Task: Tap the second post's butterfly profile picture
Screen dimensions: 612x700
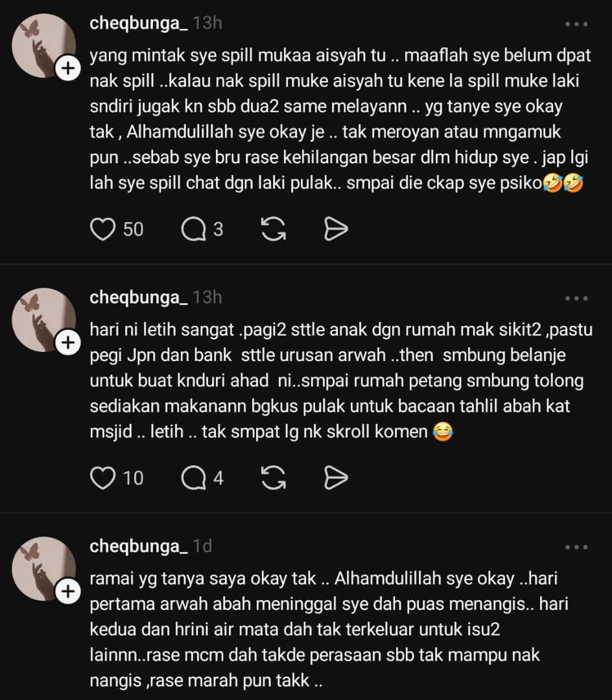Action: [43, 319]
